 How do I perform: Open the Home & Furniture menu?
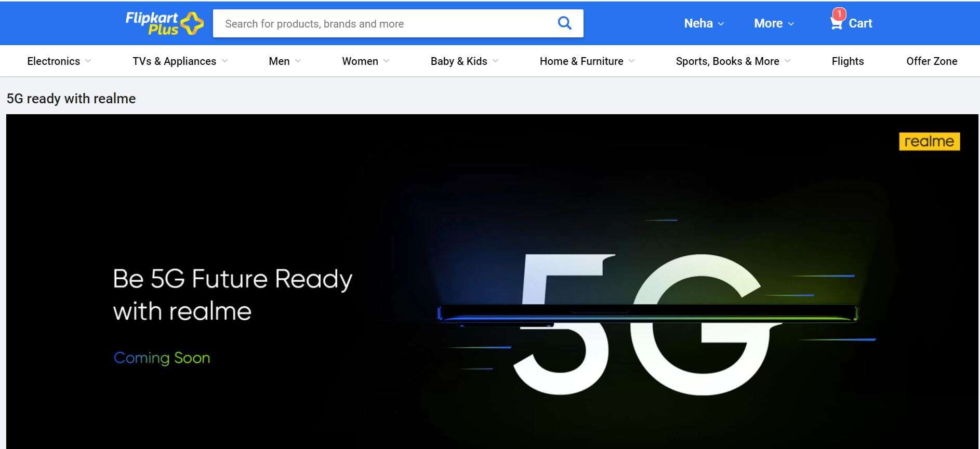click(x=581, y=61)
